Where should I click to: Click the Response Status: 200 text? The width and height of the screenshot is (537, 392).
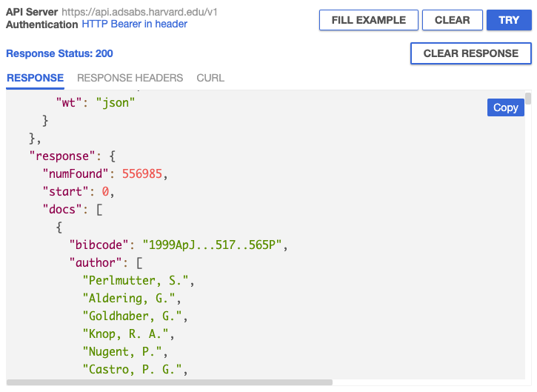[59, 53]
